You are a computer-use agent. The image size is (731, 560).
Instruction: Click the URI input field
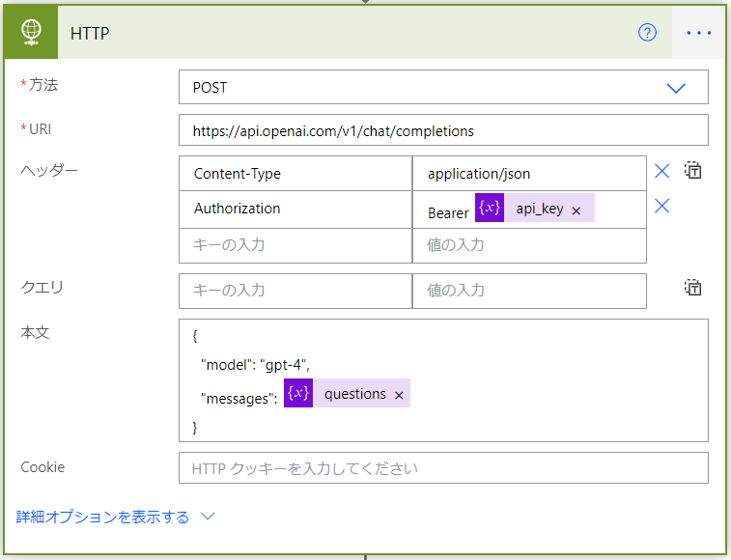[x=443, y=130]
